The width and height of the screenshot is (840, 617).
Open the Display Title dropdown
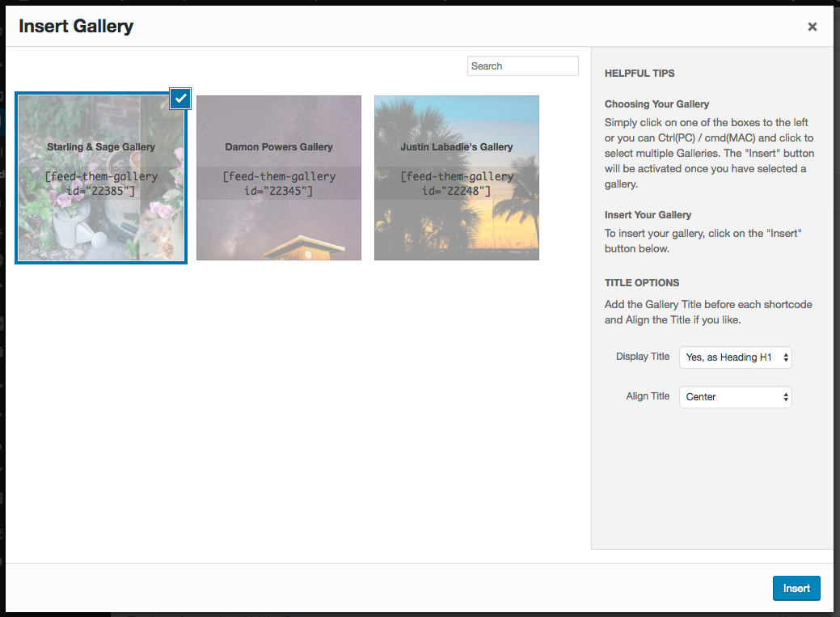click(x=736, y=357)
